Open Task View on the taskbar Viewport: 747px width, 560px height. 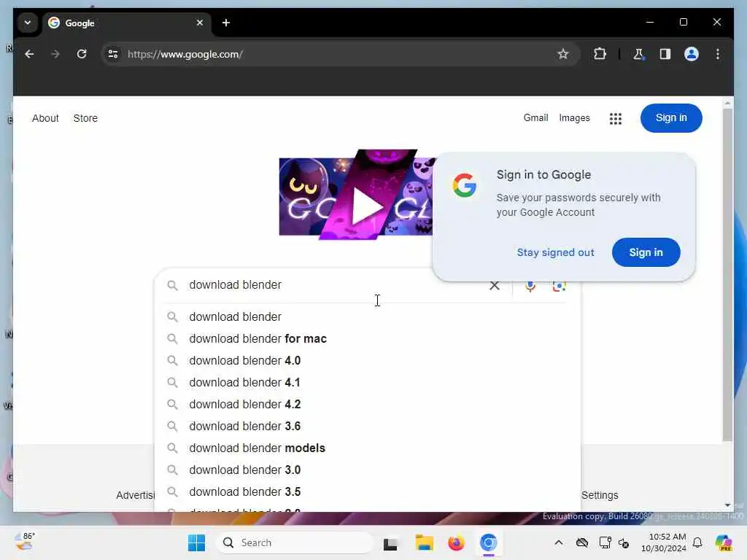(x=391, y=542)
